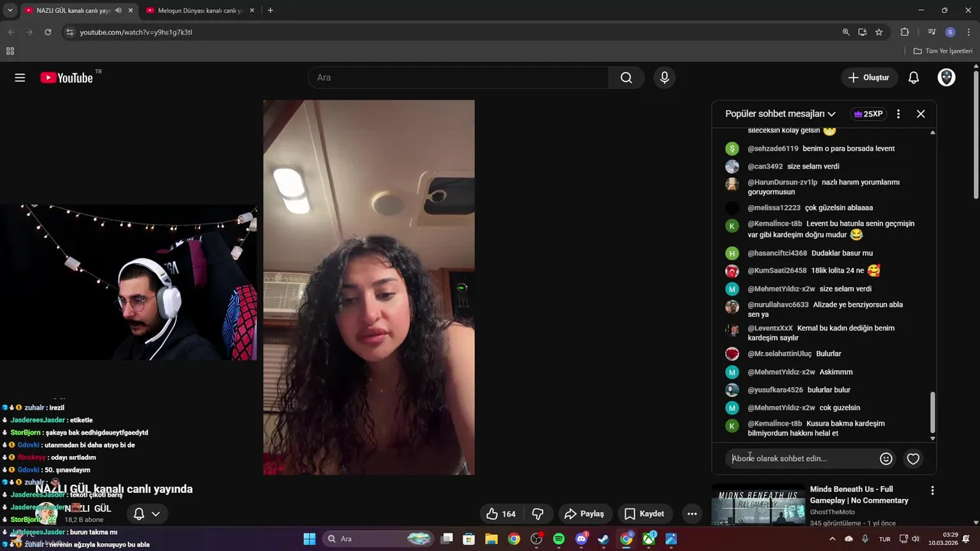Focus the YouTube Ara search field

coord(458,77)
